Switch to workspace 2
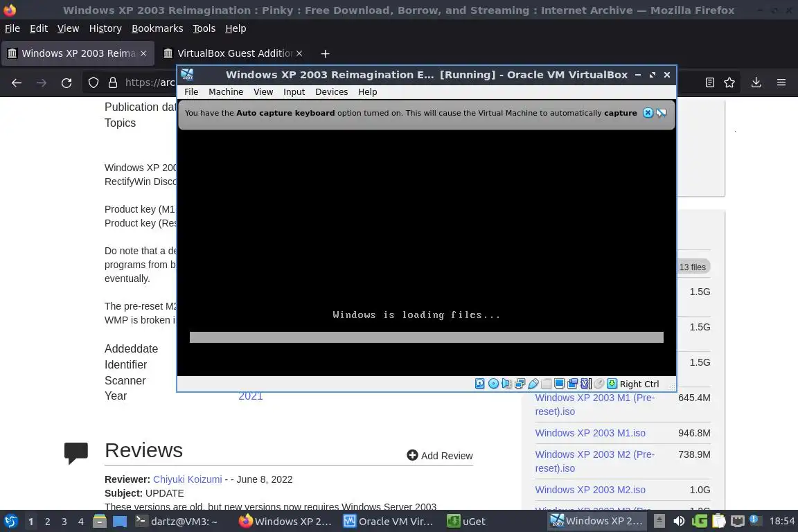The image size is (798, 532). 48,522
